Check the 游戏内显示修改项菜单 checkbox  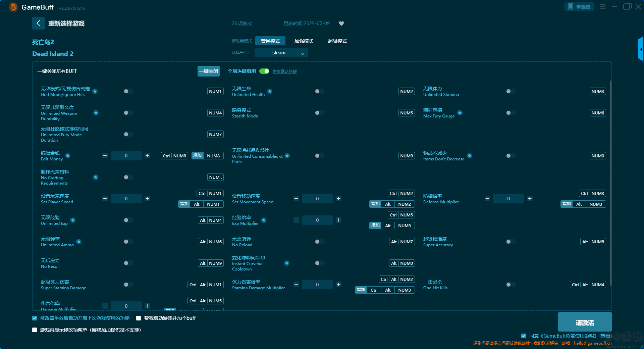tap(35, 330)
